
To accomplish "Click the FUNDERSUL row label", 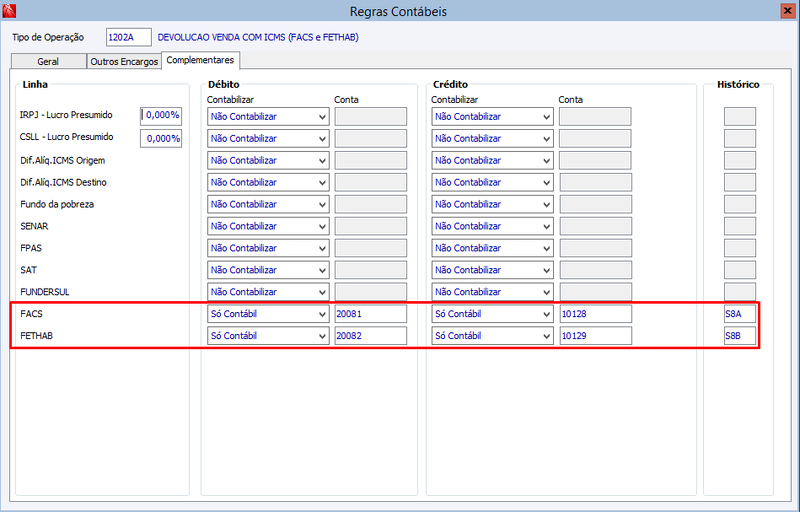I will [x=44, y=292].
